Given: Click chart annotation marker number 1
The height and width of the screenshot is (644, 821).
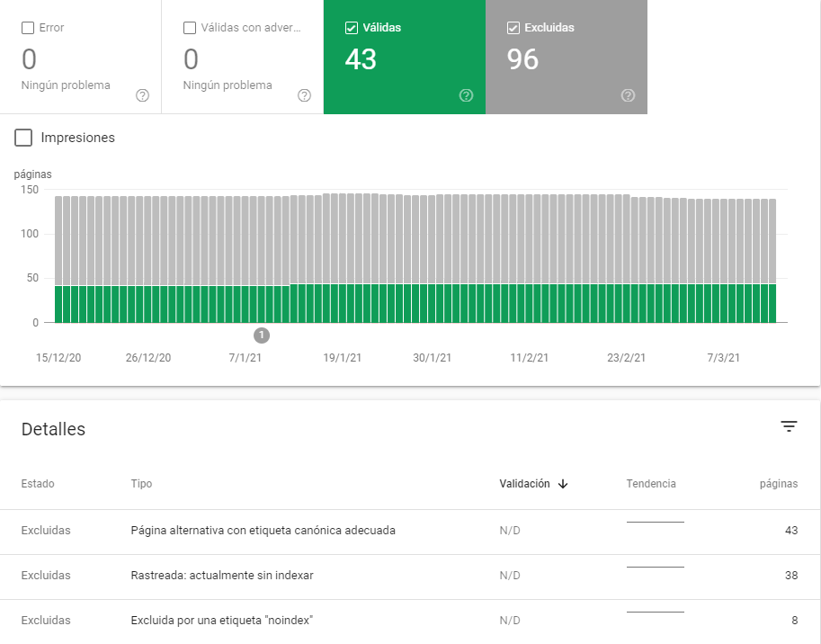Looking at the screenshot, I should 262,335.
